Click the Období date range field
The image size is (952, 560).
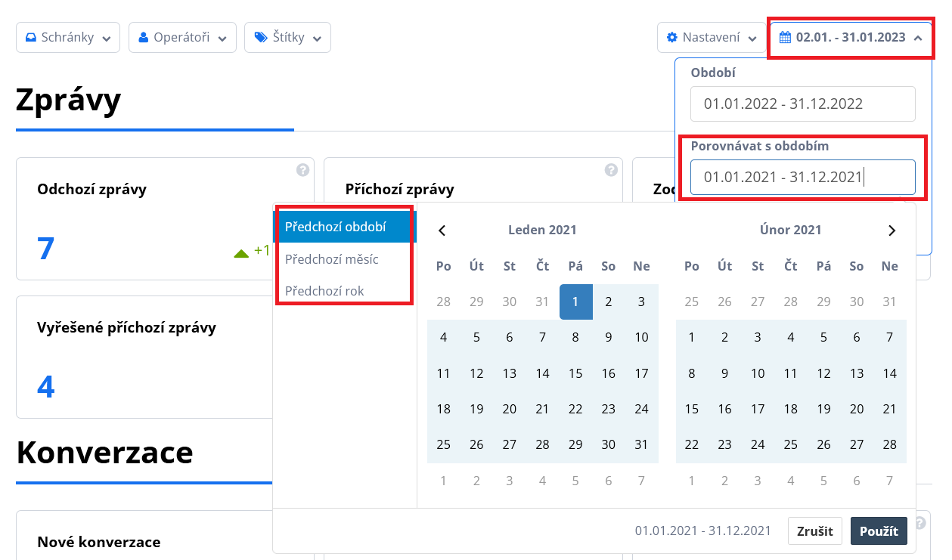click(x=802, y=104)
